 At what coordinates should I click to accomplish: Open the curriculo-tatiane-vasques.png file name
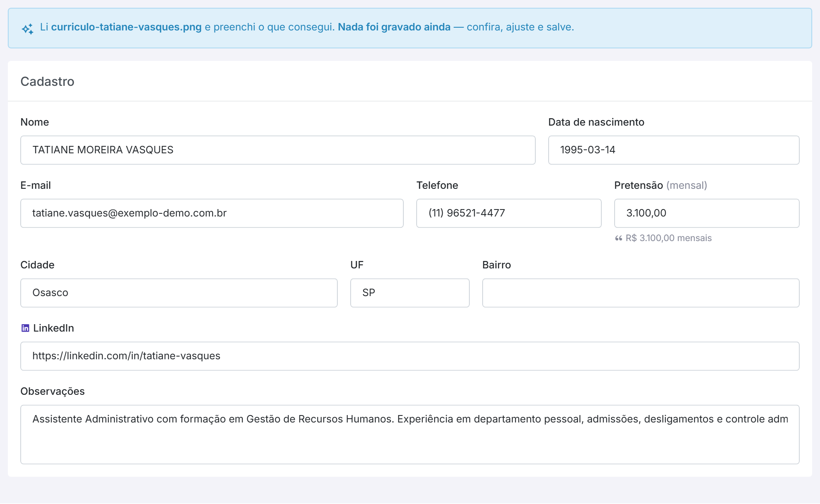(x=127, y=27)
